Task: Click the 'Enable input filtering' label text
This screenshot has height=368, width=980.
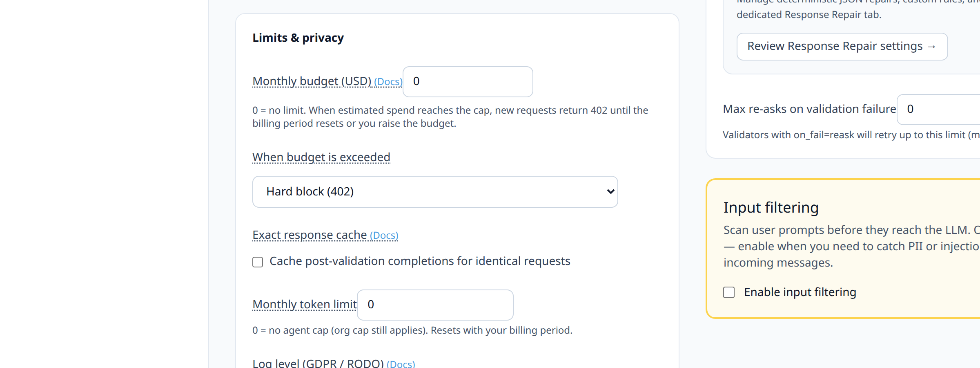Action: pyautogui.click(x=800, y=292)
